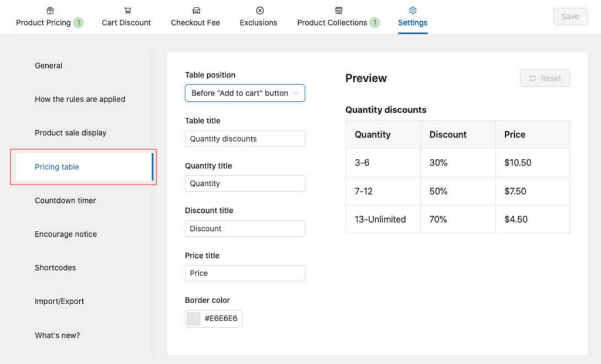
Task: Click the Settings gear icon
Action: coord(412,10)
